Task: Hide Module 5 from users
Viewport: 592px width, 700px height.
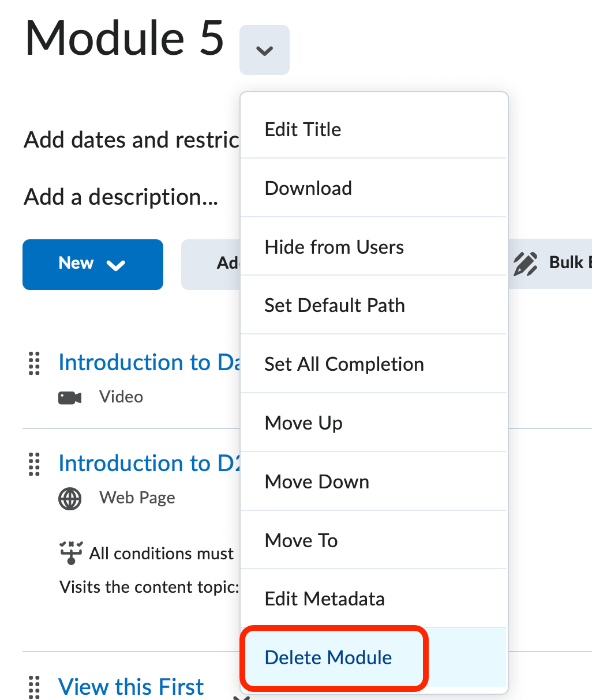Action: [334, 247]
